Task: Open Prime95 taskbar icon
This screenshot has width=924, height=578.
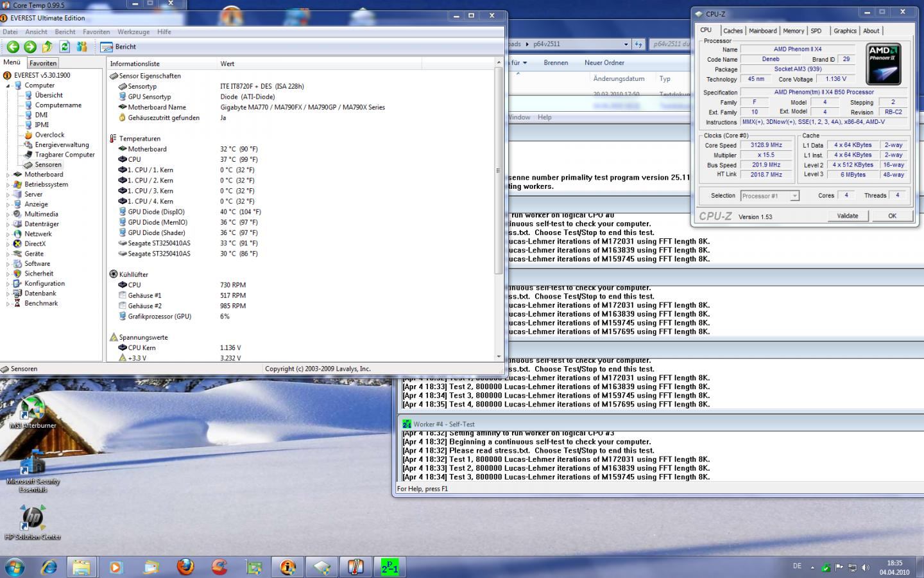Action: pyautogui.click(x=389, y=566)
